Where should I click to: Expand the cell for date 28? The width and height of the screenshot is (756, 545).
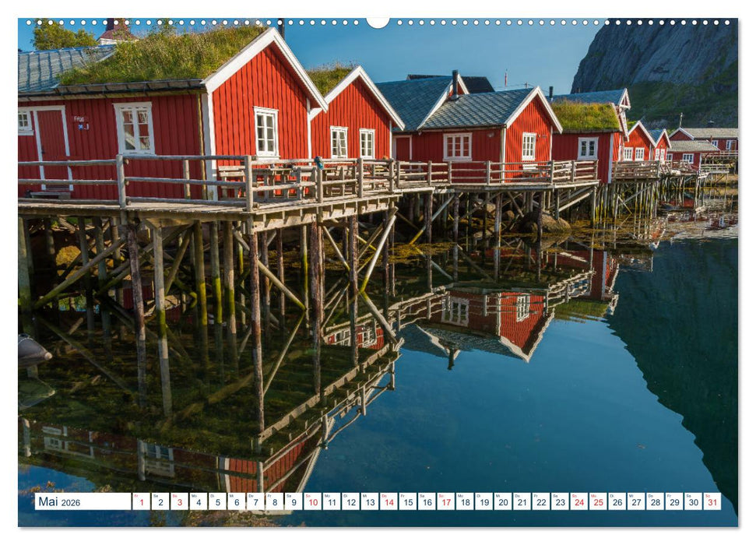coord(657,504)
